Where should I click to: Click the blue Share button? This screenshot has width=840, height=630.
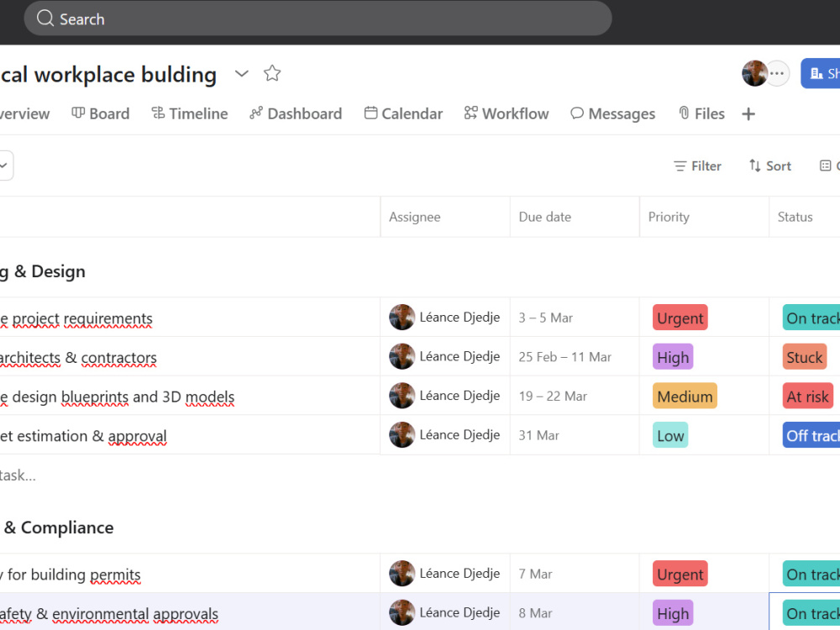(x=821, y=73)
